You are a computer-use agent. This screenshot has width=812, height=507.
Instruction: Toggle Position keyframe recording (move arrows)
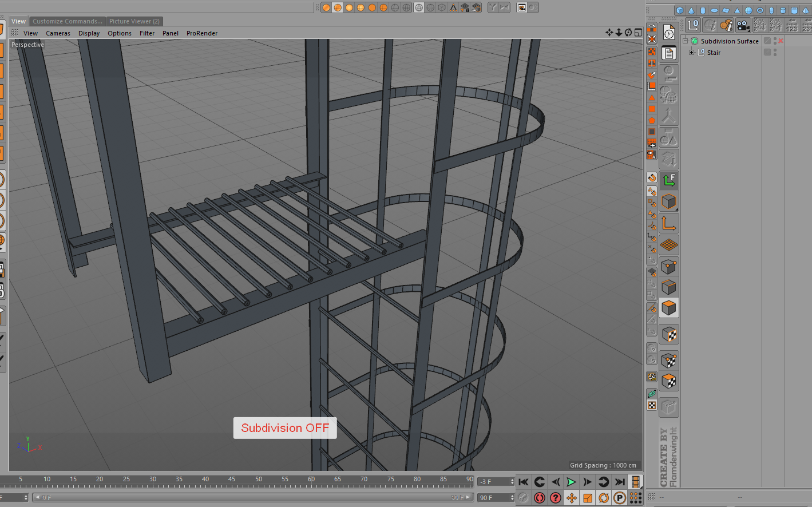[572, 498]
